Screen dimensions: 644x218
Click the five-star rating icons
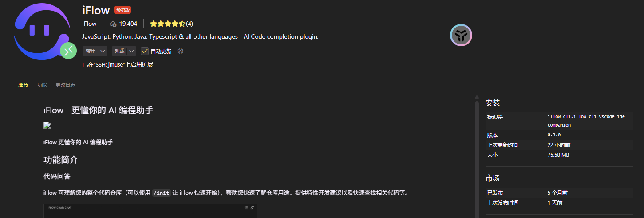click(x=167, y=24)
